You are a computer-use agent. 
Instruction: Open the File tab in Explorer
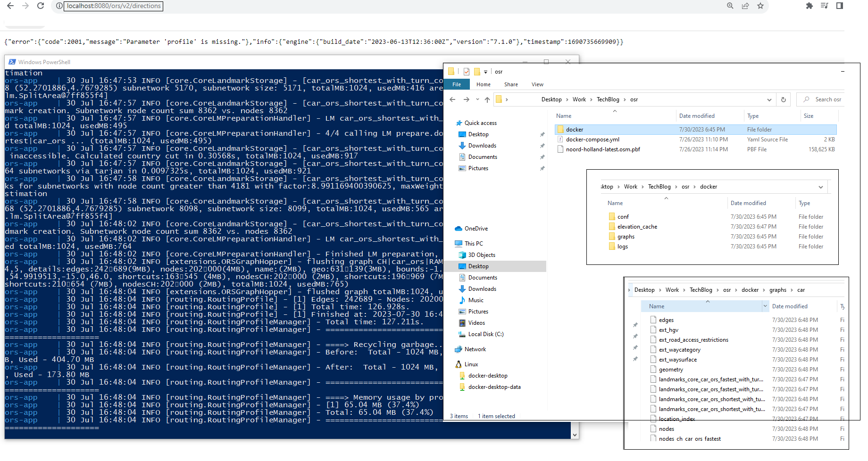click(x=457, y=84)
